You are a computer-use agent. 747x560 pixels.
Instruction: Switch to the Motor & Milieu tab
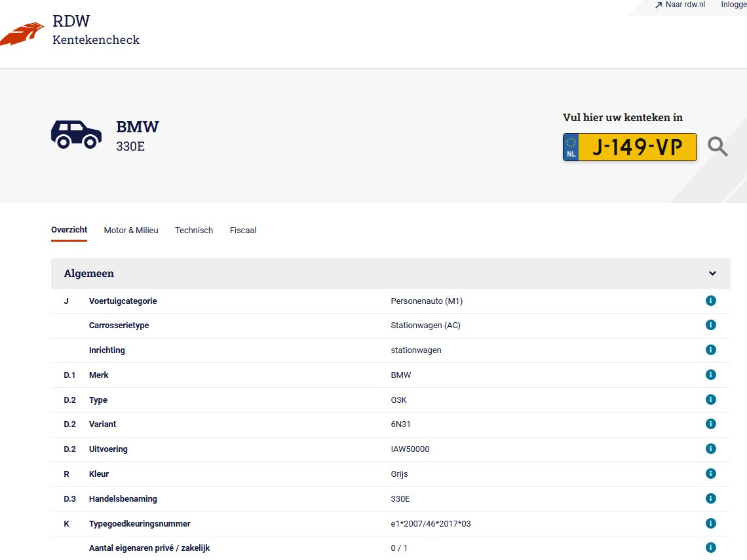pyautogui.click(x=131, y=231)
